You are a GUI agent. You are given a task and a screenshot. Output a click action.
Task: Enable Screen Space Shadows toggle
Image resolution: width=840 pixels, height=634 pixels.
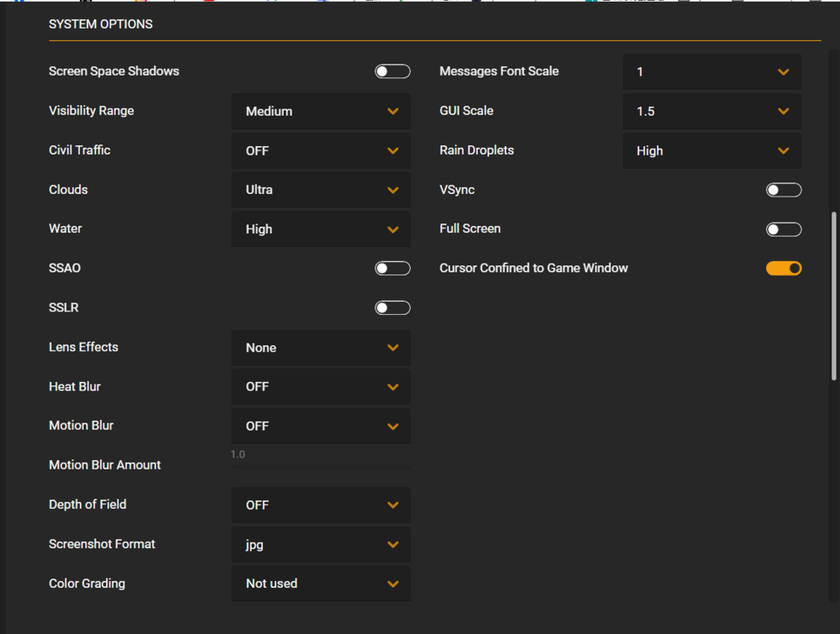(392, 71)
